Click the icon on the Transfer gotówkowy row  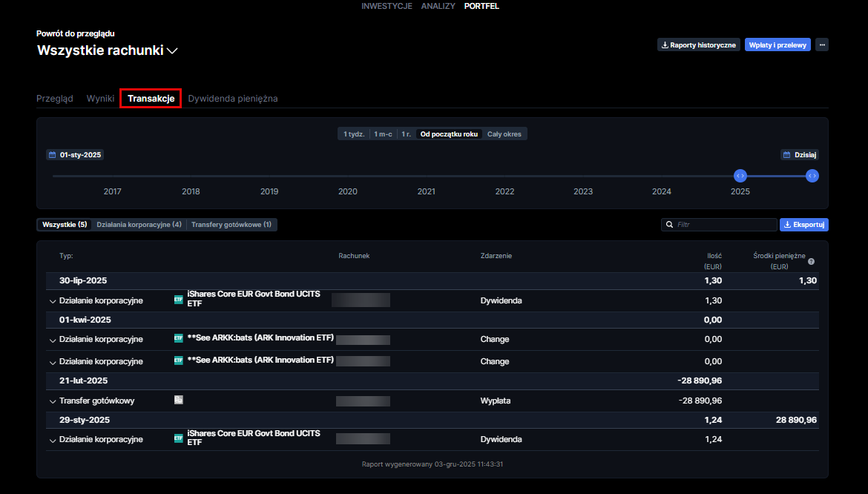click(x=178, y=400)
